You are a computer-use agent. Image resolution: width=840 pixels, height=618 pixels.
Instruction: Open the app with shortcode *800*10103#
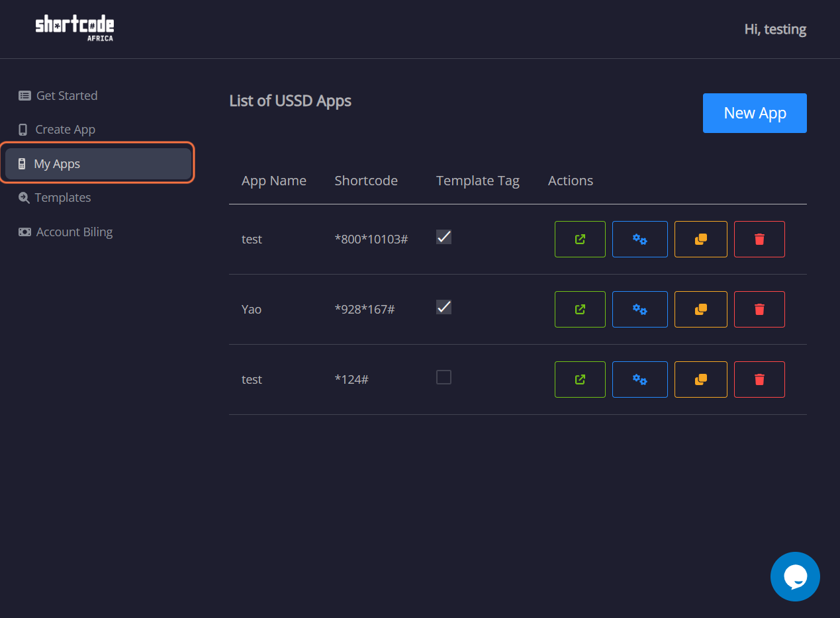[x=580, y=239]
